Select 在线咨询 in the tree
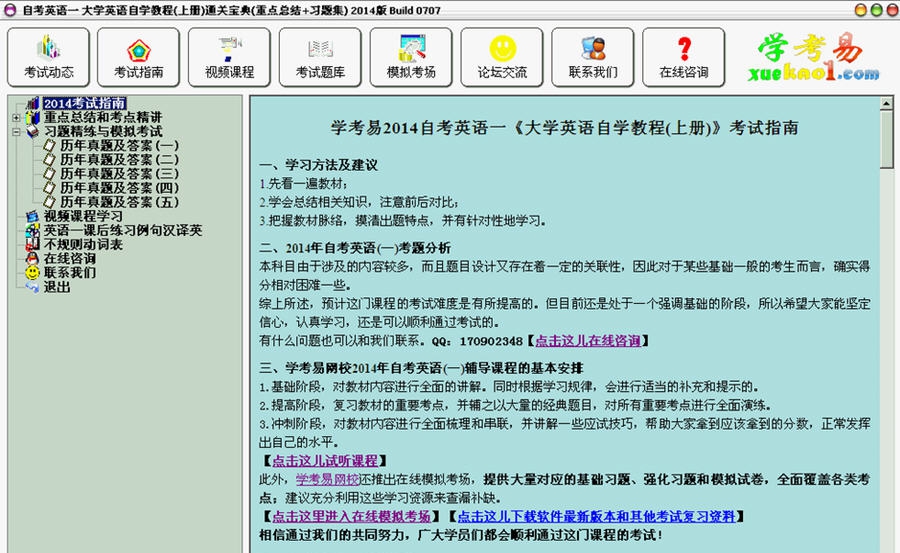 (69, 258)
